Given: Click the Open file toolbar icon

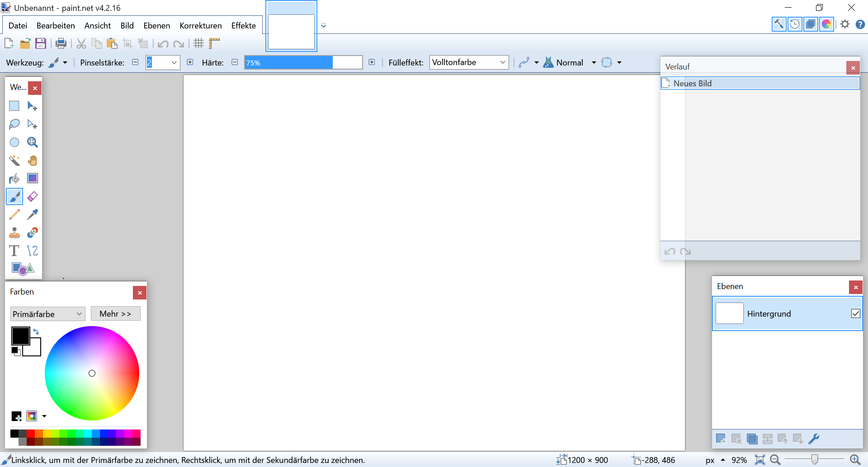Looking at the screenshot, I should click(x=25, y=43).
